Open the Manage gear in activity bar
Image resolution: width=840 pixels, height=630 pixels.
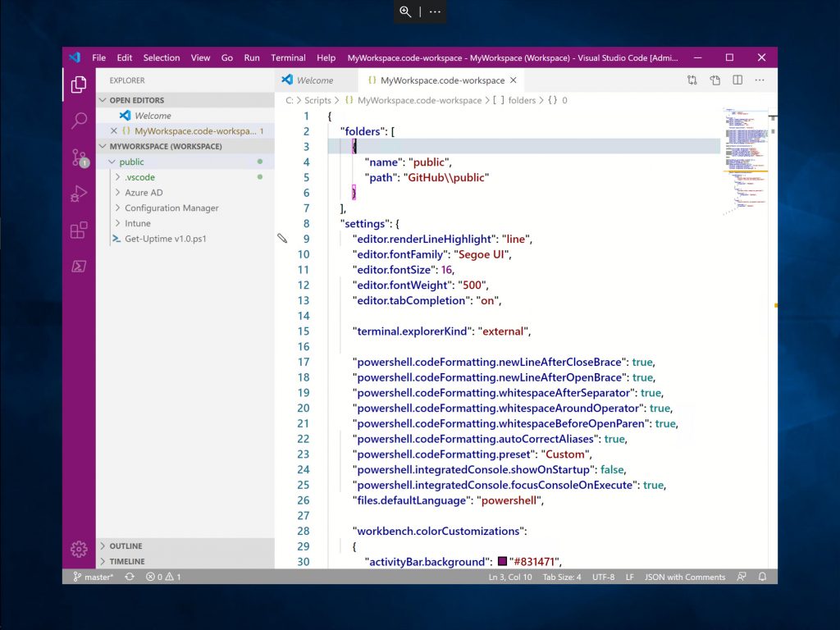tap(79, 549)
